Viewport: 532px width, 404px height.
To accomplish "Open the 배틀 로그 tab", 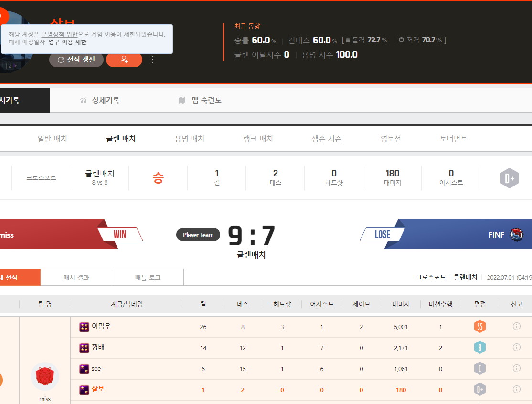I will 148,277.
